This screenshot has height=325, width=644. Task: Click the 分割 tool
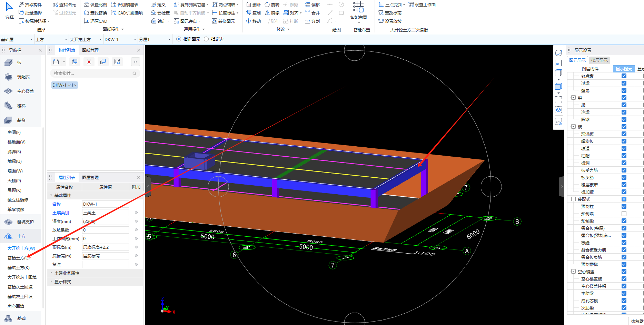312,21
